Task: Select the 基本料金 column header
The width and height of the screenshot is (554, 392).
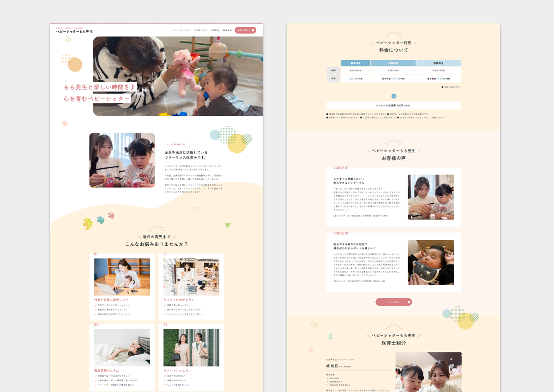Action: (x=355, y=63)
